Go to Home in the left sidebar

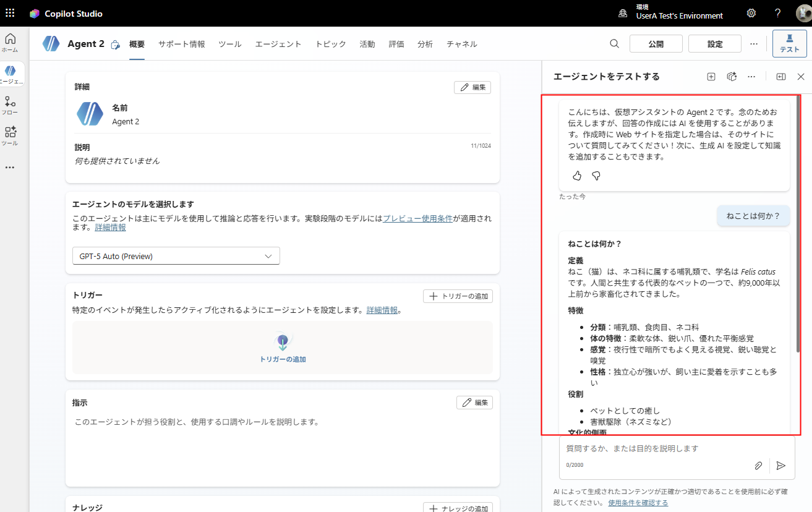click(x=10, y=41)
